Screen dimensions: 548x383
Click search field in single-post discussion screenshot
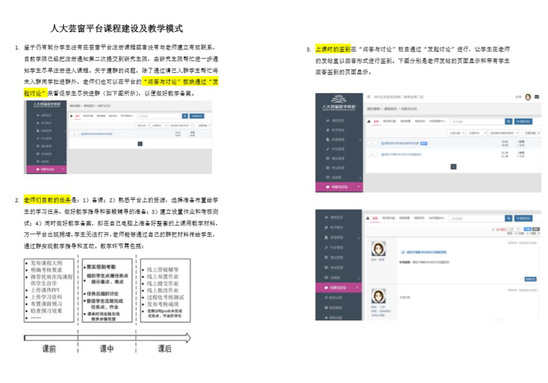tap(159, 116)
